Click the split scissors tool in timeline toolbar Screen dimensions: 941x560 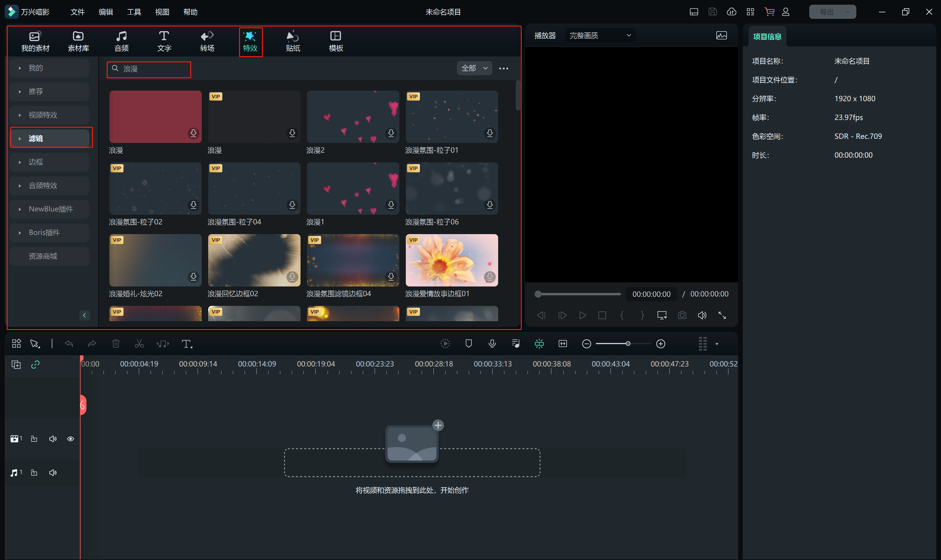coord(139,344)
